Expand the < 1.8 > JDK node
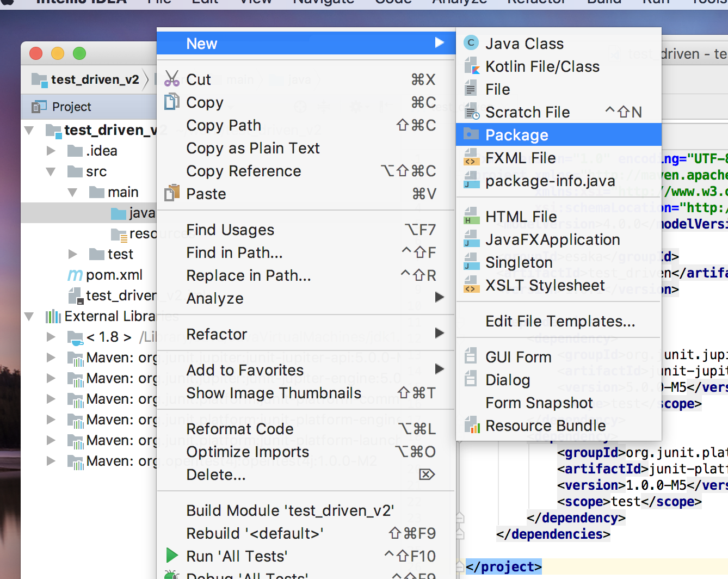Screen dimensions: 728x579 point(51,337)
